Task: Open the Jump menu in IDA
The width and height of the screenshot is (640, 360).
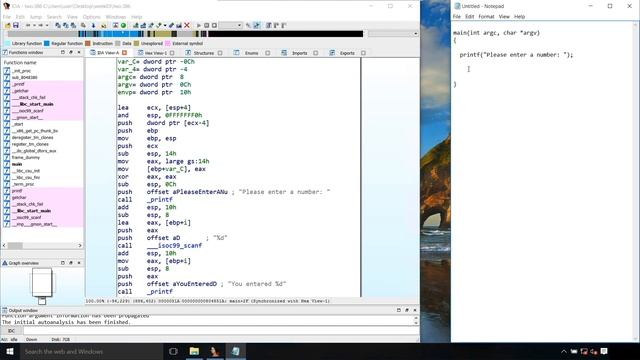Action: coord(36,17)
